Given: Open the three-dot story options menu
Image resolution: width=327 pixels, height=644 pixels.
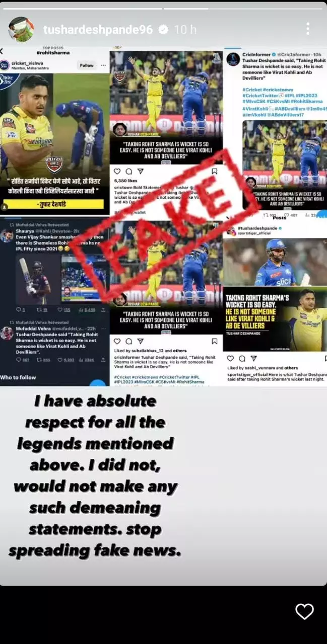Looking at the screenshot, I should click(308, 29).
